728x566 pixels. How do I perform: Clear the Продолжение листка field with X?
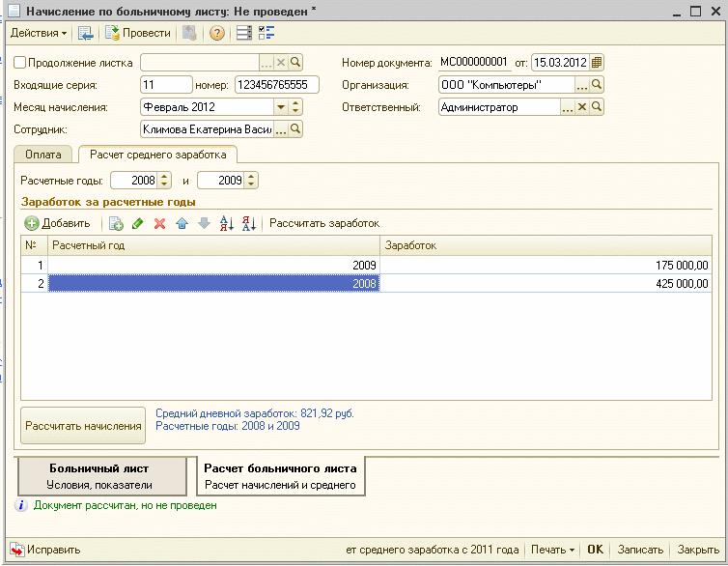tap(280, 62)
